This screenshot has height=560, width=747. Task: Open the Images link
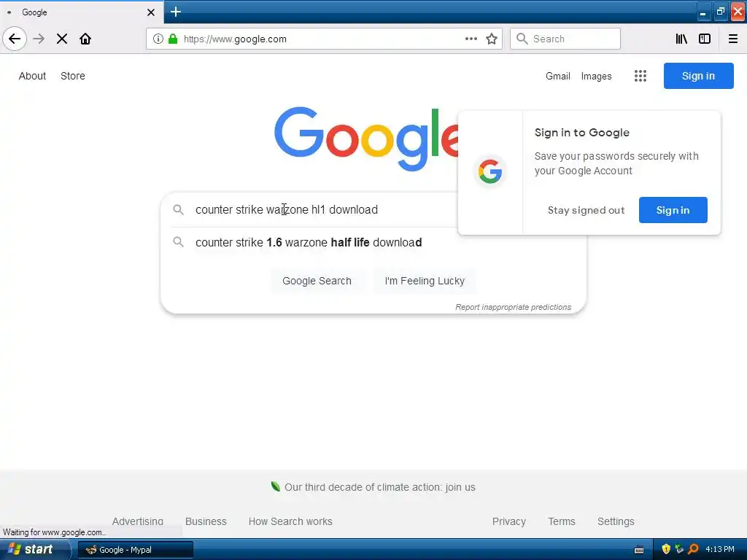point(597,76)
